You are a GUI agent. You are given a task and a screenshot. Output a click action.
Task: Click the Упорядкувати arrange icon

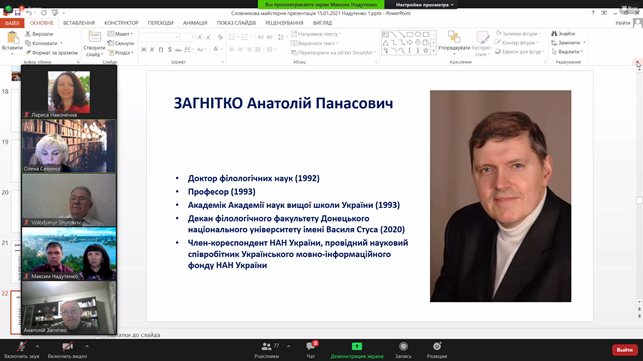454,37
